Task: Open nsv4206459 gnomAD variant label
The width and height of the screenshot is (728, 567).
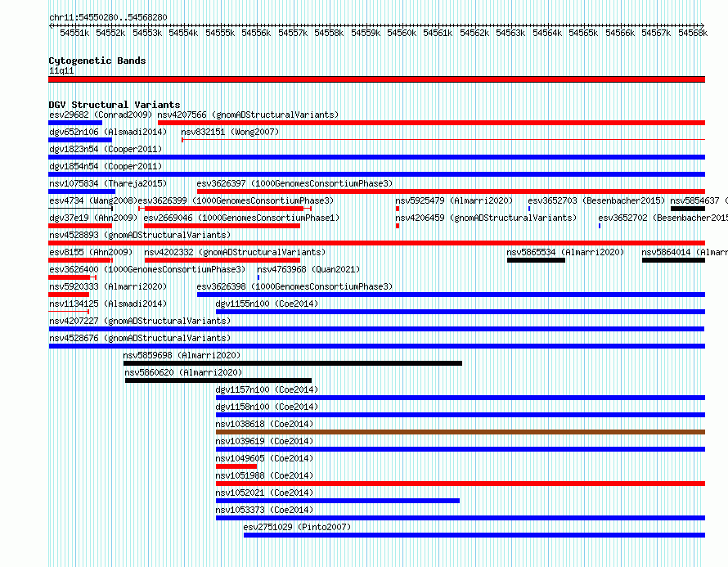Action: pos(486,218)
